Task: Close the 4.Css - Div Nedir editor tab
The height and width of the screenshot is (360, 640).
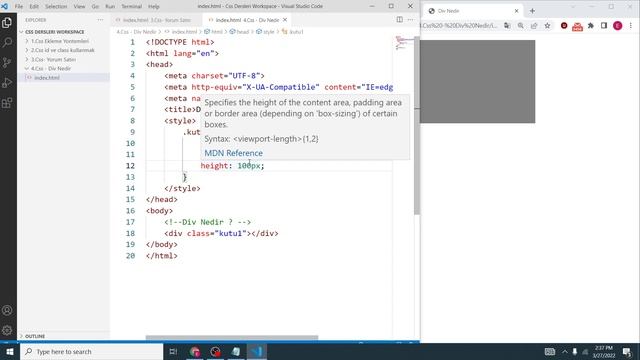Action: pyautogui.click(x=285, y=20)
